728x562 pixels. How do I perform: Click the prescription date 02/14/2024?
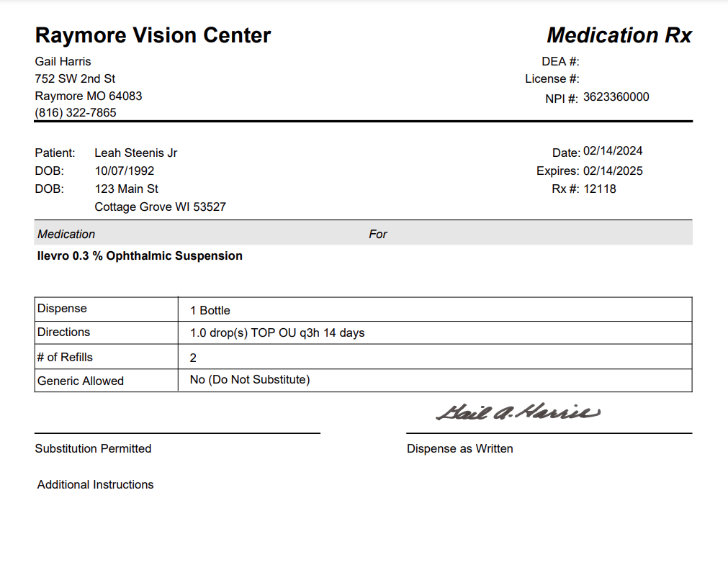tap(613, 151)
